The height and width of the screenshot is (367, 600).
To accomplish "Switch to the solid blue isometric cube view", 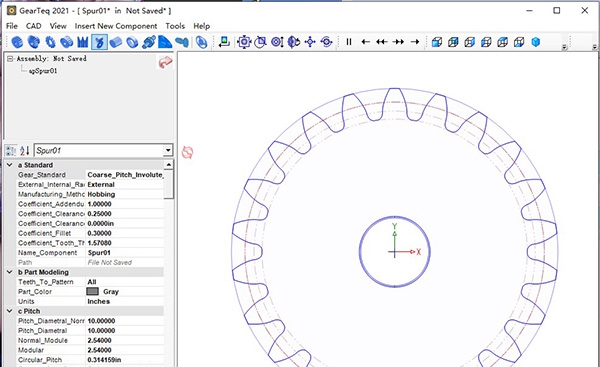I will [536, 42].
